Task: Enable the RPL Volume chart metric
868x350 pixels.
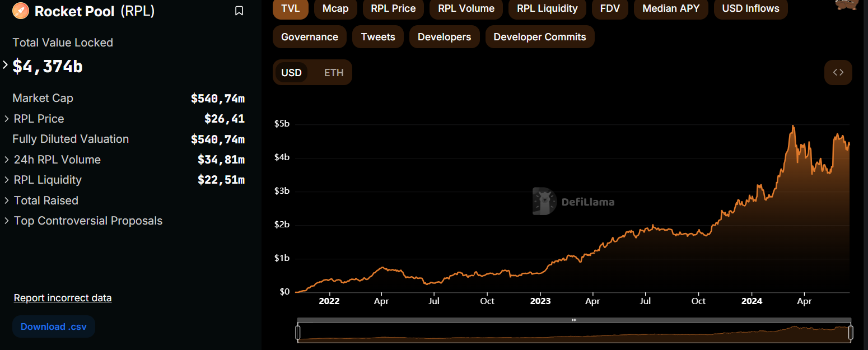Action: click(466, 8)
